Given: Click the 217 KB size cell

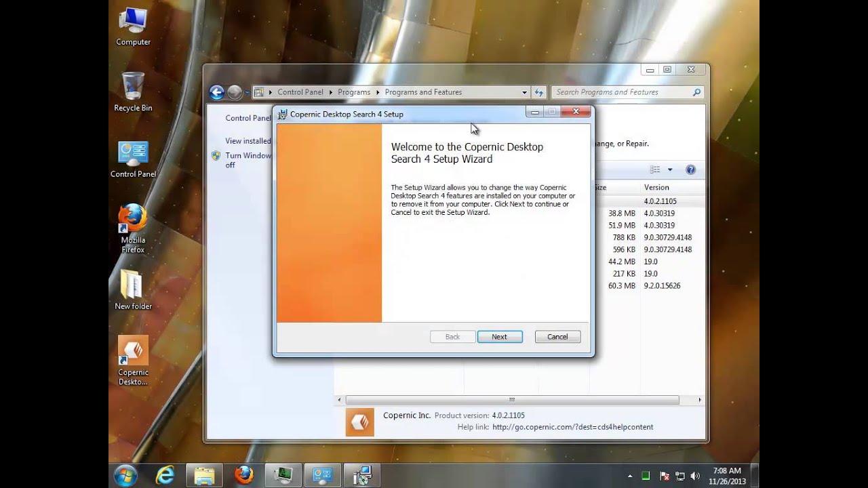Looking at the screenshot, I should 624,274.
